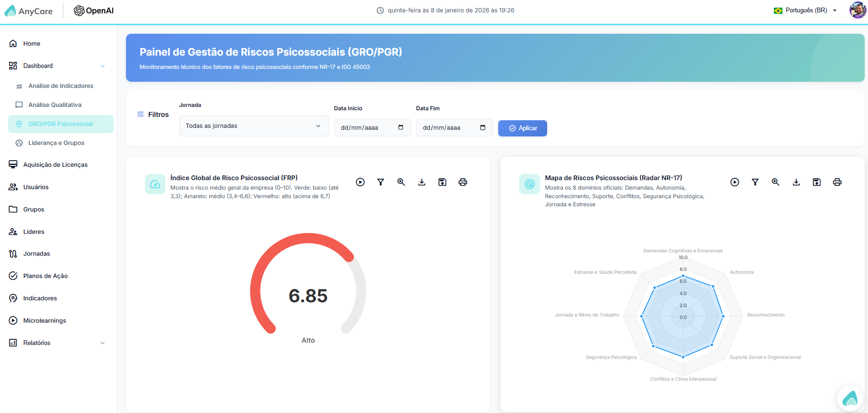Print the Mapa de Riscos radar chart
This screenshot has height=413, width=868.
click(x=838, y=182)
